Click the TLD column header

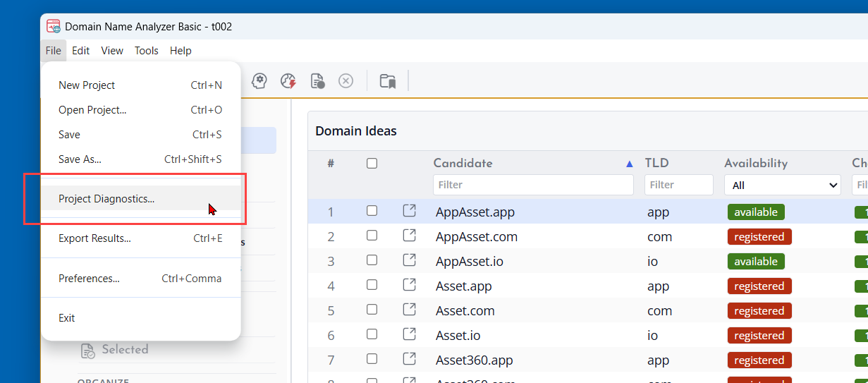[x=656, y=164]
